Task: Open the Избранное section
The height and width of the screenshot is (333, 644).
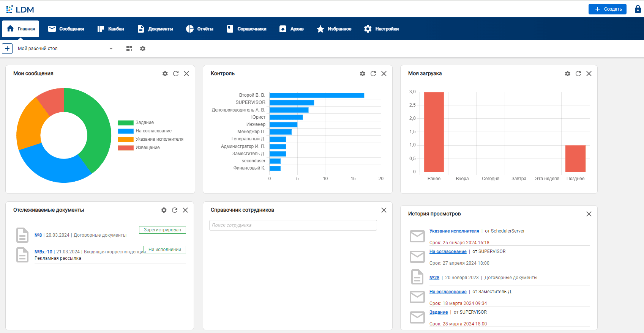Action: pyautogui.click(x=334, y=29)
